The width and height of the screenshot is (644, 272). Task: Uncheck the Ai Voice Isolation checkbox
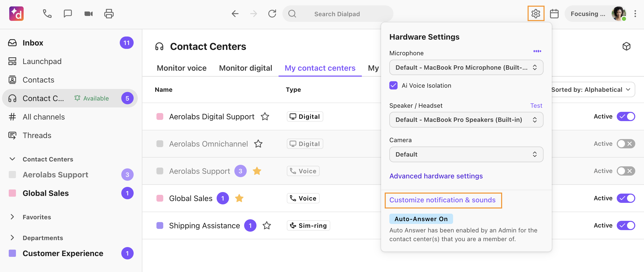[393, 85]
